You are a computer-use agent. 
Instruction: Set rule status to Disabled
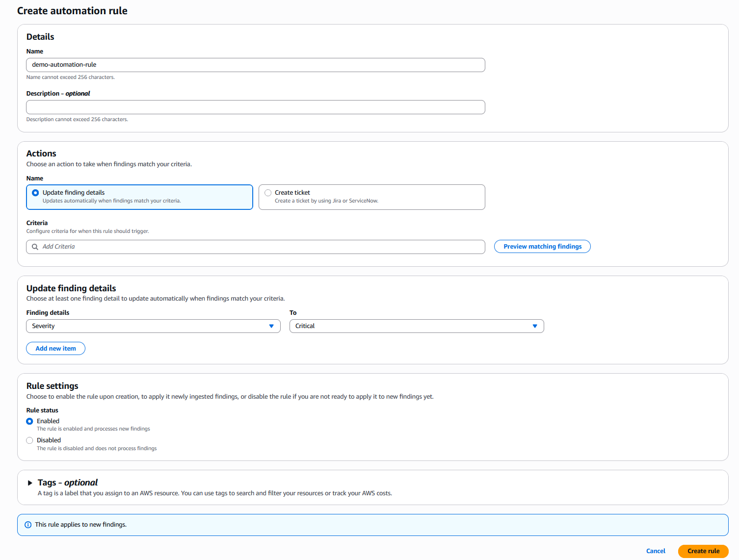point(29,440)
